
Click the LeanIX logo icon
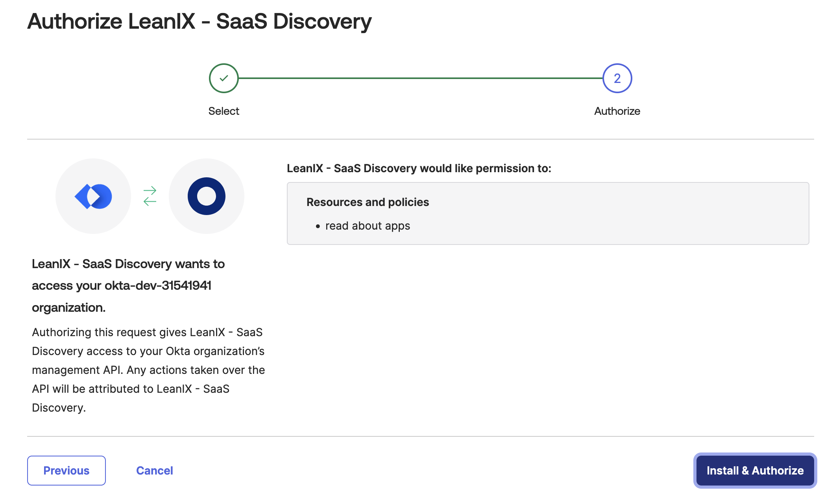[x=93, y=196]
